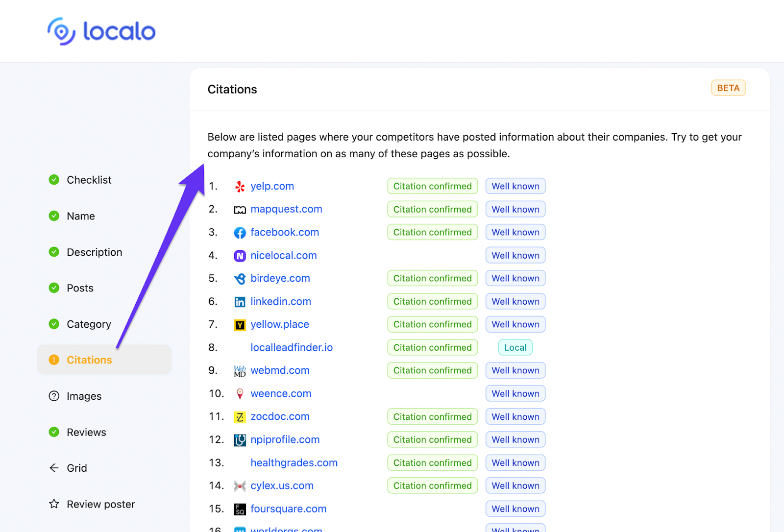
Task: Click the orange warning icon beside Citations
Action: coord(54,360)
